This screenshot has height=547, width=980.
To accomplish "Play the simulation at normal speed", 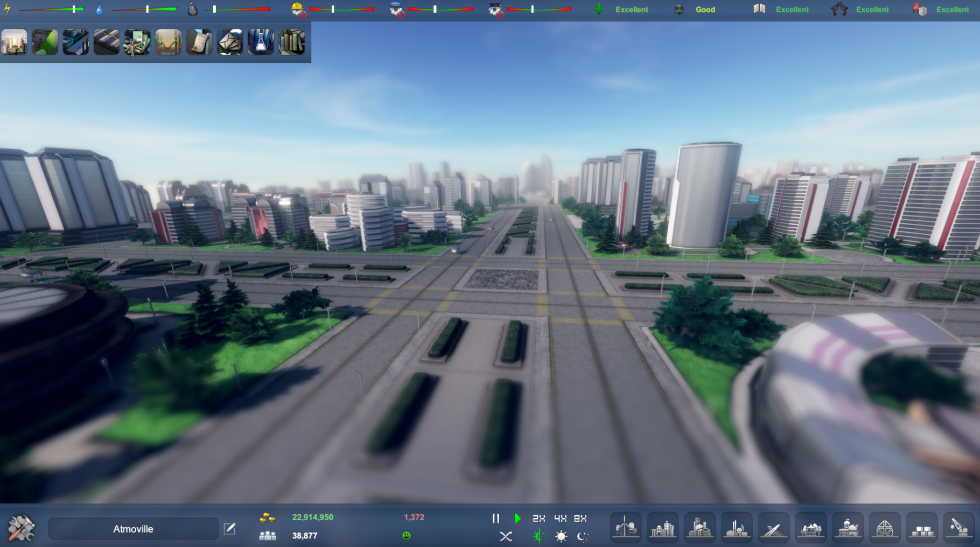I will [517, 518].
